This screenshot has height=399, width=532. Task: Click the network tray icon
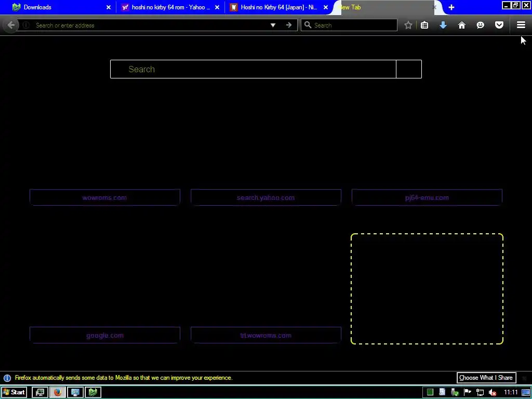tap(480, 393)
